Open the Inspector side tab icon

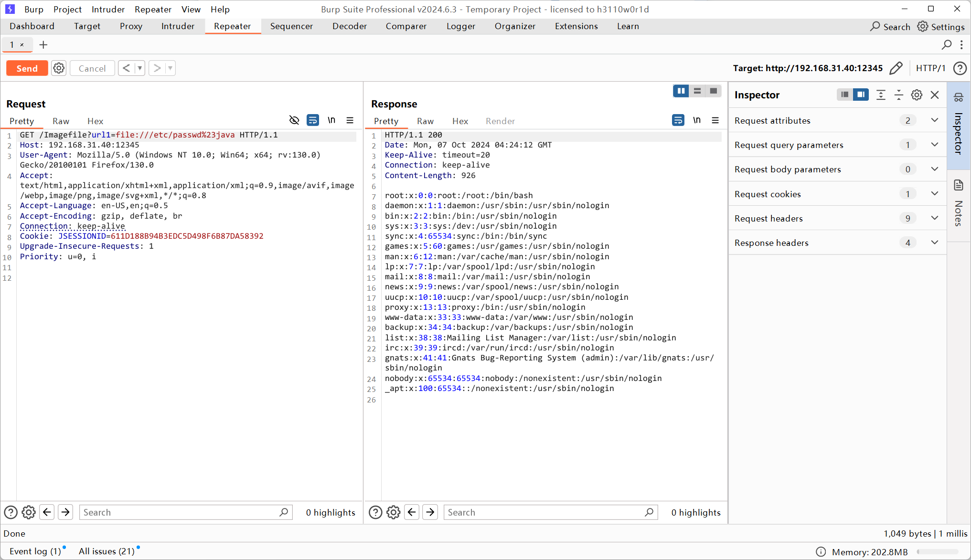tap(959, 97)
